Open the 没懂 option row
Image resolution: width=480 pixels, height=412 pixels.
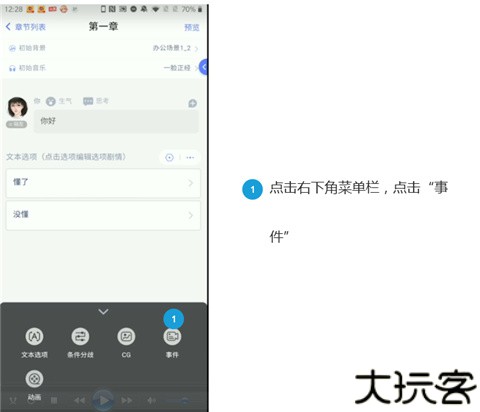click(103, 215)
